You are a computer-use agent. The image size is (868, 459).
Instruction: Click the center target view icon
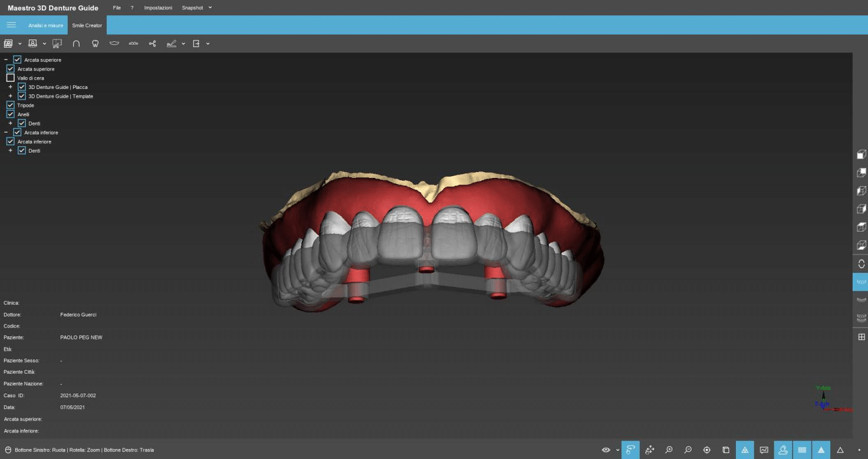pos(707,450)
